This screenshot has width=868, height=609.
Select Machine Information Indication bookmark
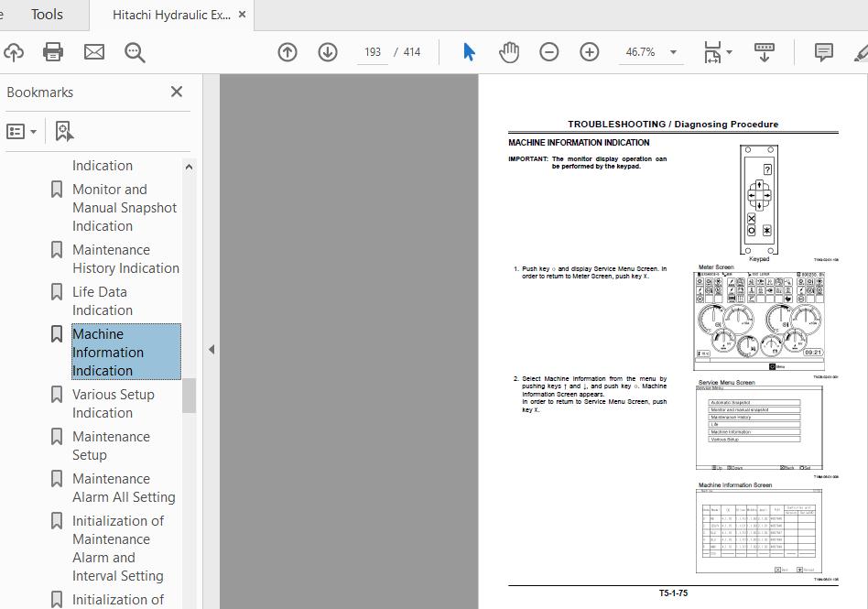(126, 352)
